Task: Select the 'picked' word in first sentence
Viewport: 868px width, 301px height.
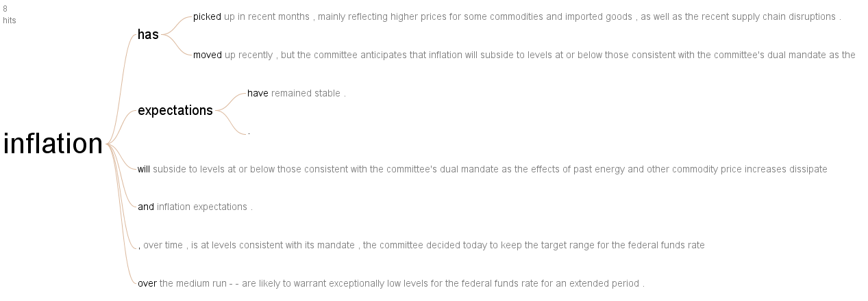Action: tap(207, 16)
